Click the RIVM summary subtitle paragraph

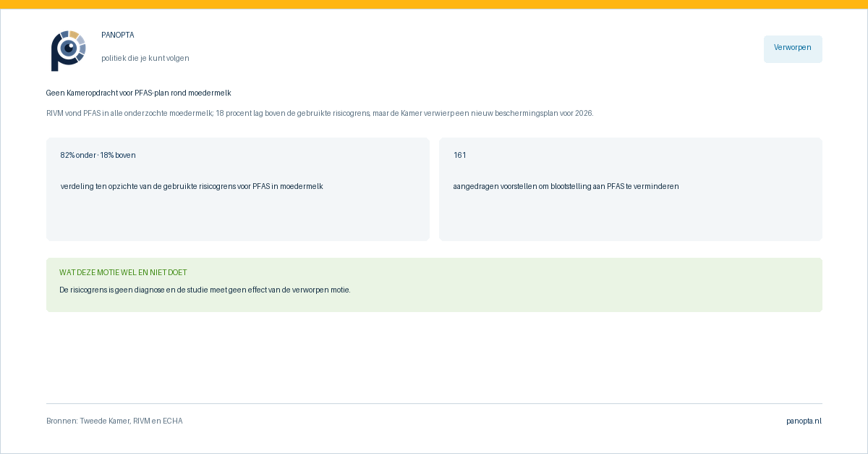tap(320, 113)
